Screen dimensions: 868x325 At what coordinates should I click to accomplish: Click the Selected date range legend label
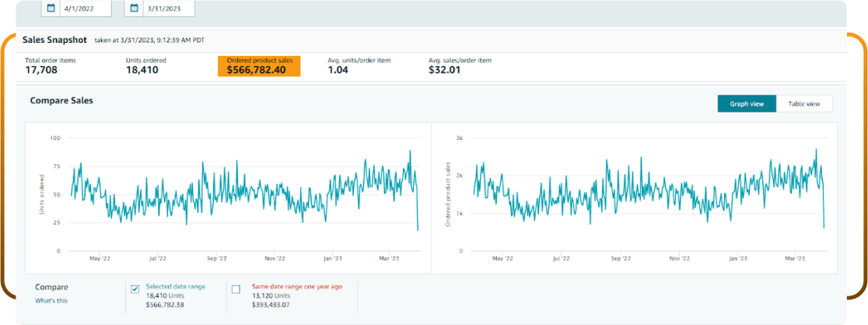click(x=175, y=286)
